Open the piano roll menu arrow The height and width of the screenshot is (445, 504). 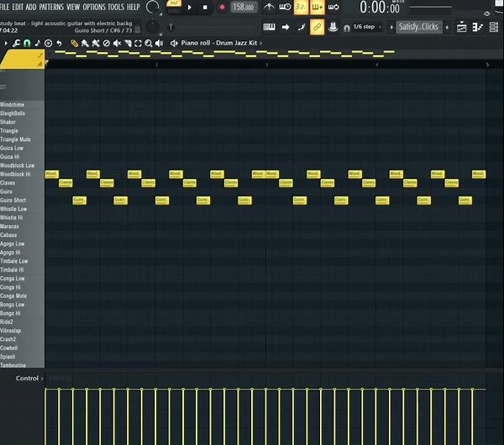[x=6, y=43]
